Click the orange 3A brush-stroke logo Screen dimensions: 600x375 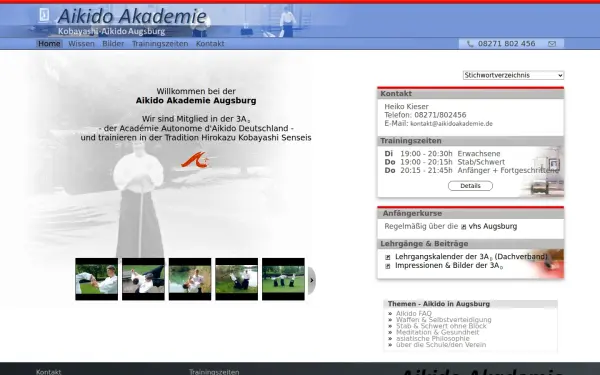pos(196,160)
